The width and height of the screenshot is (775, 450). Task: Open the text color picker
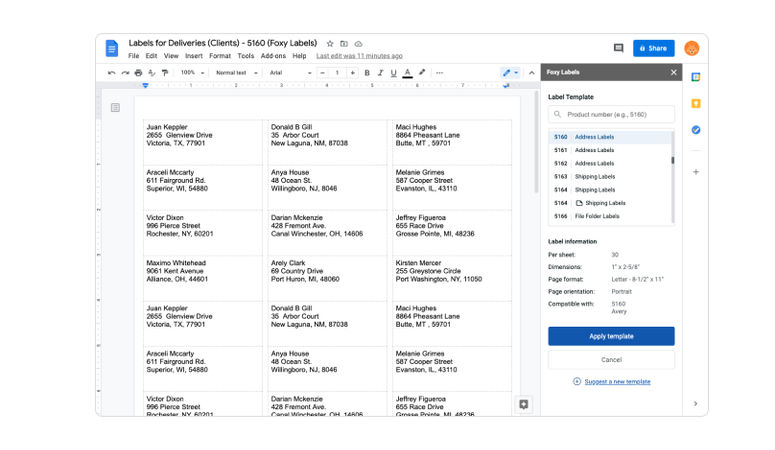[x=407, y=73]
